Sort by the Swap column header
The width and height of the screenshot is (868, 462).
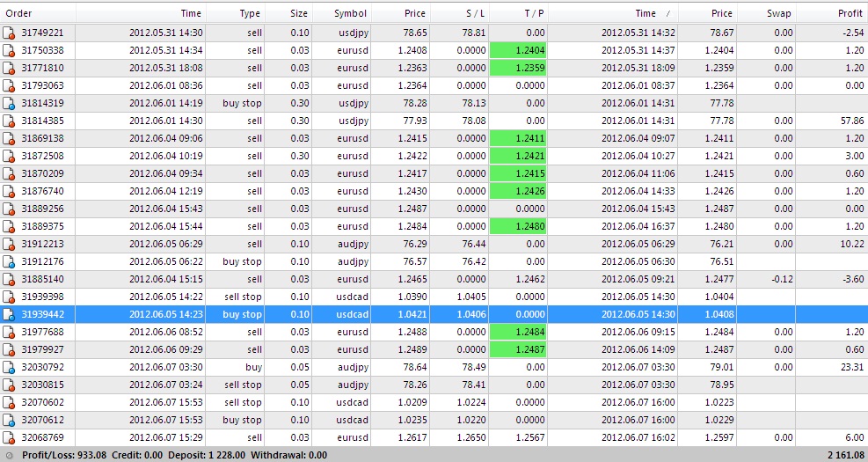pyautogui.click(x=766, y=13)
